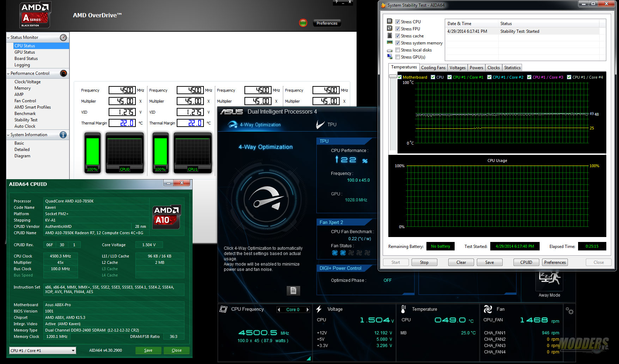Image resolution: width=619 pixels, height=364 pixels.
Task: Enable Stress local disks checkbox
Action: 398,50
